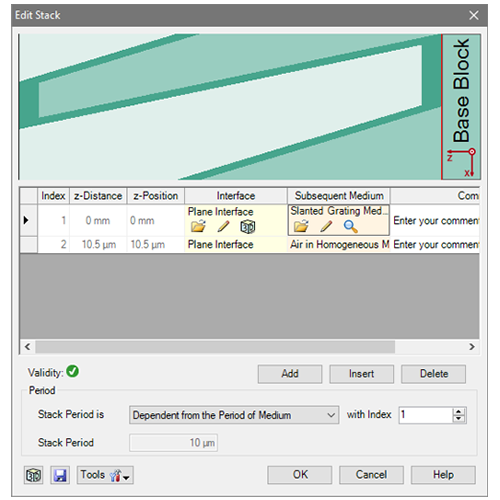Click the Subsequent Medium column header
Image resolution: width=500 pixels, height=500 pixels.
tap(339, 196)
